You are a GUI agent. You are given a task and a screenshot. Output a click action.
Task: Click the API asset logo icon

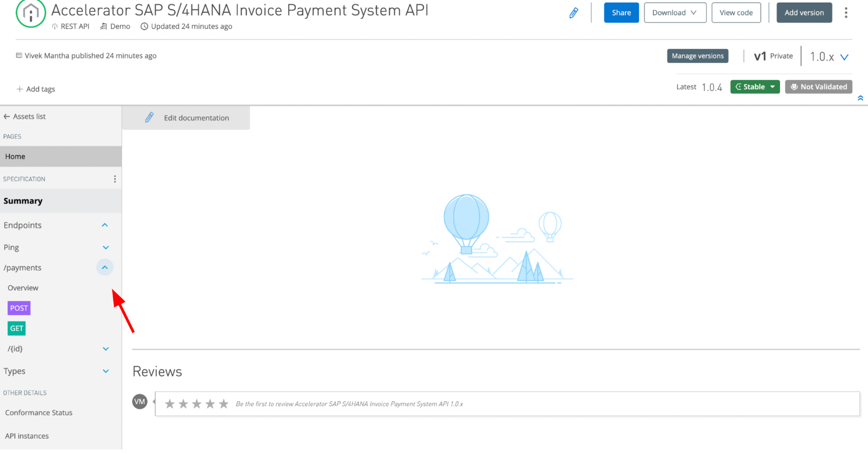click(31, 14)
